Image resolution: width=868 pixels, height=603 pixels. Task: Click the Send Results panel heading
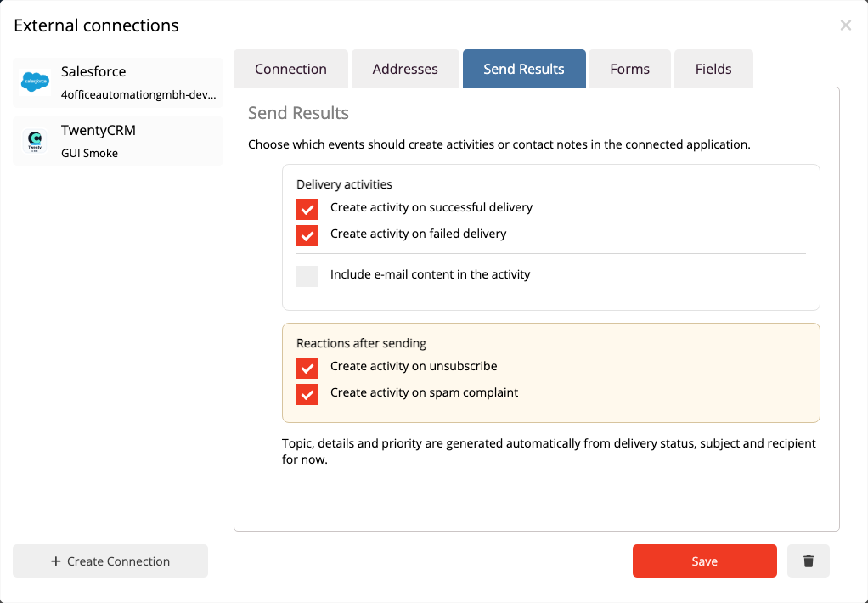pos(298,113)
